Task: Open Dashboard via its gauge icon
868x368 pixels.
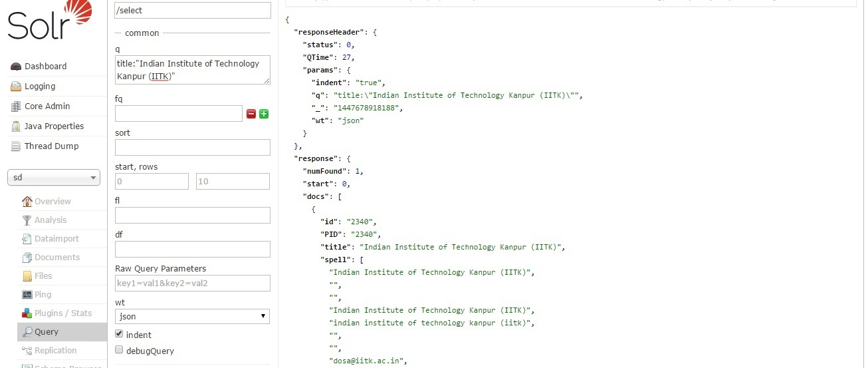Action: [x=16, y=67]
